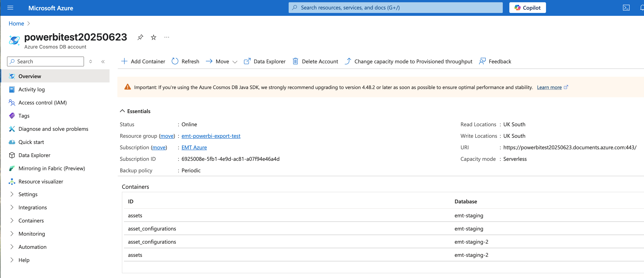Click the Change capacity mode arrow icon

tap(348, 61)
